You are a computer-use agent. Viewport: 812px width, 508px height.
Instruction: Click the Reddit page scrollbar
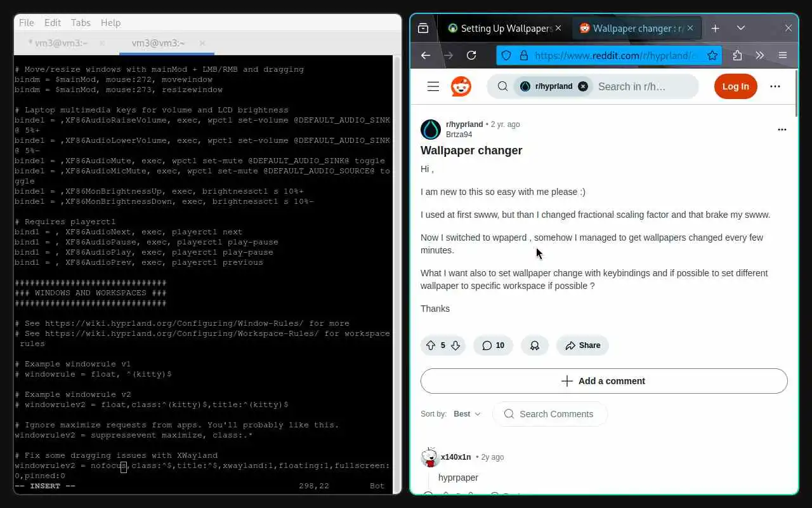pos(796,92)
